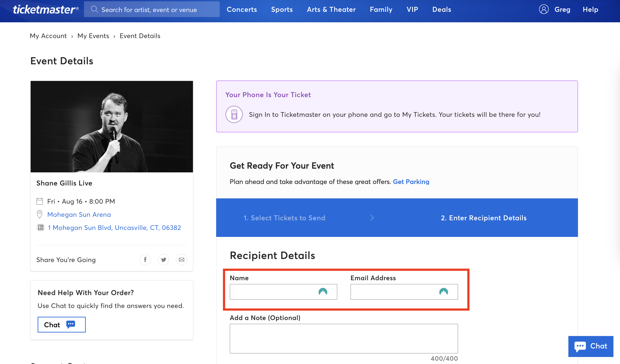Image resolution: width=620 pixels, height=364 pixels.
Task: Click the Add a Note text area
Action: click(344, 338)
